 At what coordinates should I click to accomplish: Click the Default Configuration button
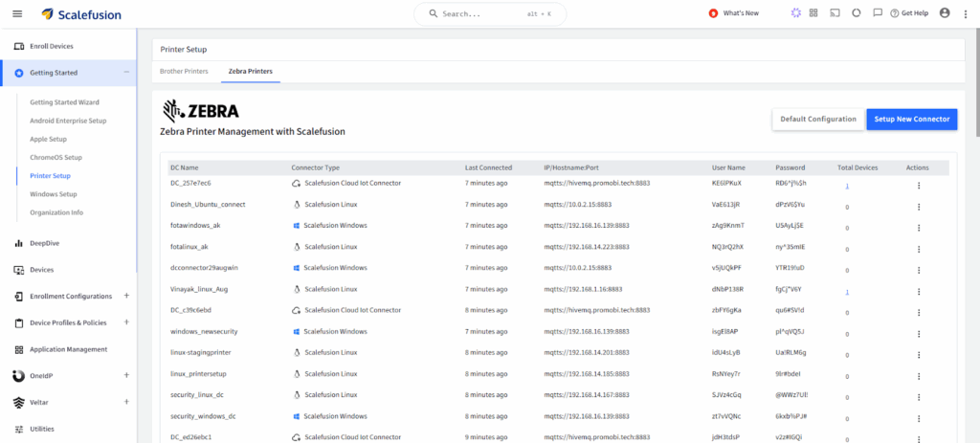[818, 120]
